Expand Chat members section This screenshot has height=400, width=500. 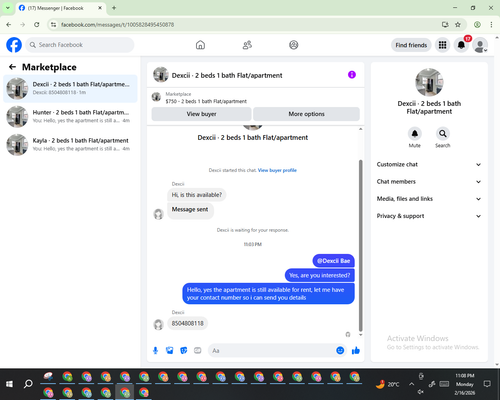pyautogui.click(x=429, y=182)
